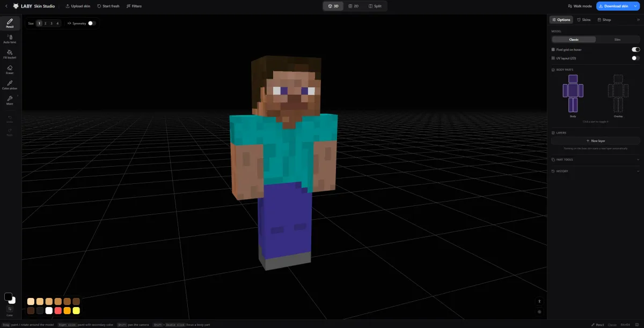Open the white secondary color box
644x328 pixels.
(x=13, y=301)
